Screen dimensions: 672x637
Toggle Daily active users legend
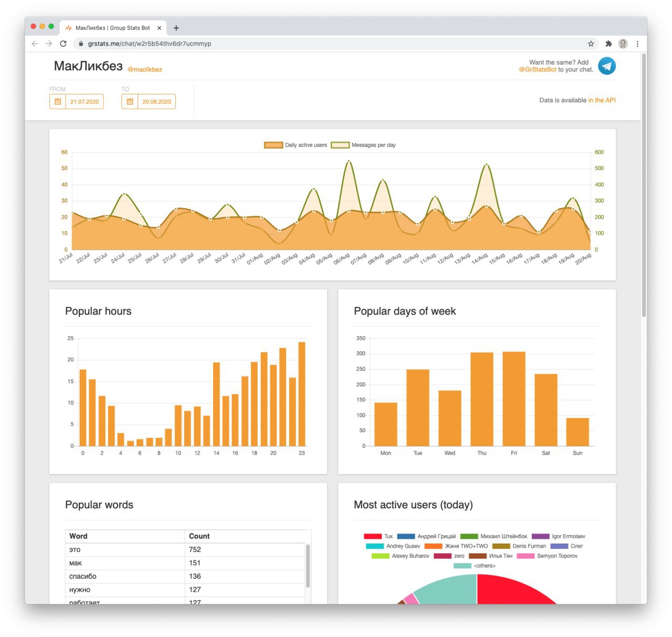point(296,145)
